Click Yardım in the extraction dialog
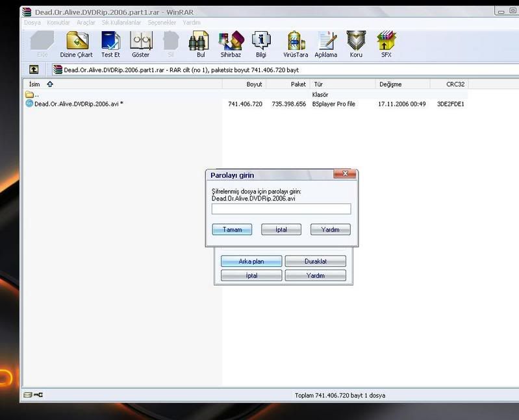This screenshot has width=519, height=420. pos(316,275)
